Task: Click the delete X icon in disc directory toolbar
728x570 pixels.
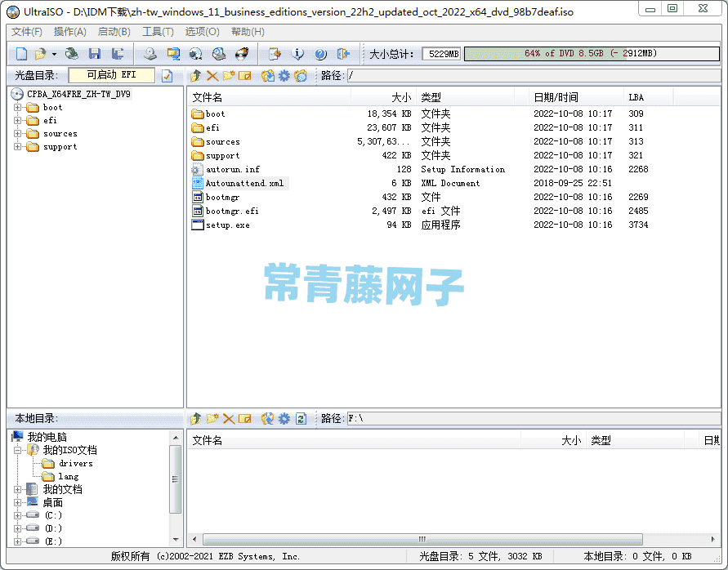Action: (x=212, y=76)
